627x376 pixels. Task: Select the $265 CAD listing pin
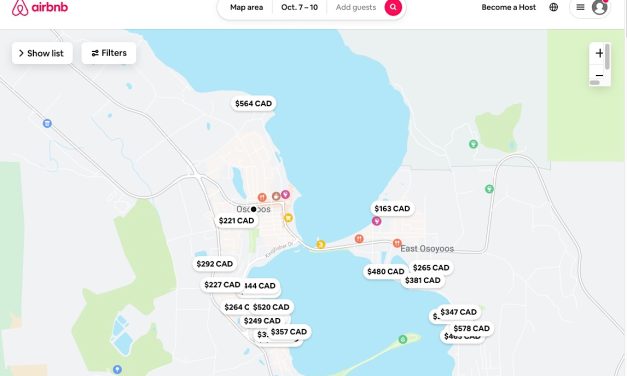(x=431, y=268)
